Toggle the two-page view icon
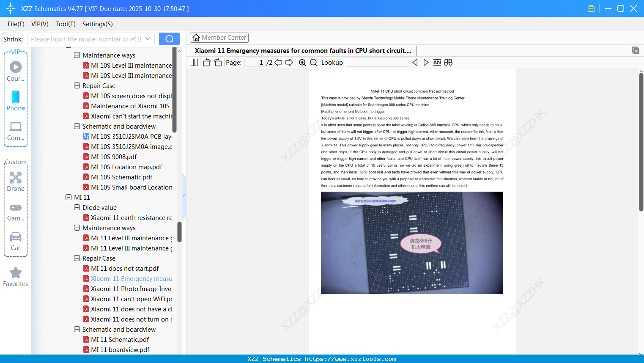The height and width of the screenshot is (363, 644). [194, 63]
